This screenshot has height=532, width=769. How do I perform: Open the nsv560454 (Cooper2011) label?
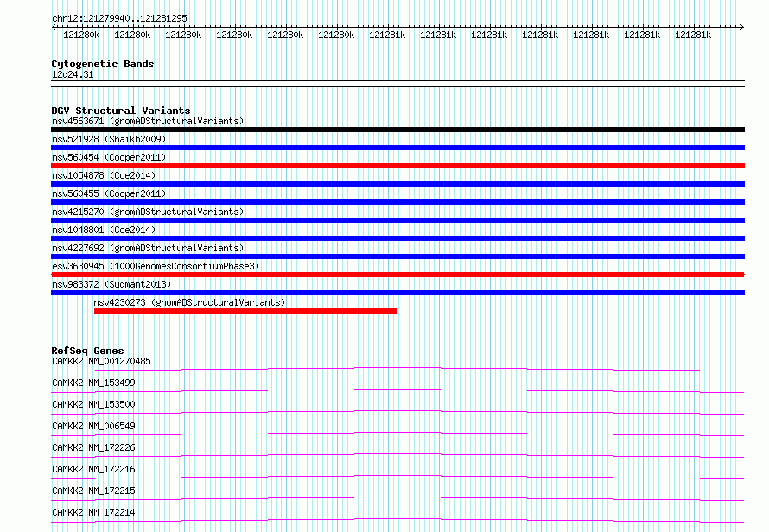(x=109, y=157)
